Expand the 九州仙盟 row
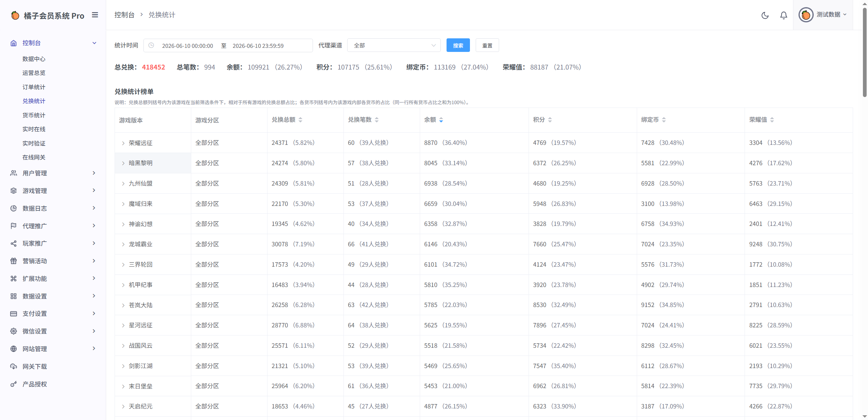 [x=123, y=184]
